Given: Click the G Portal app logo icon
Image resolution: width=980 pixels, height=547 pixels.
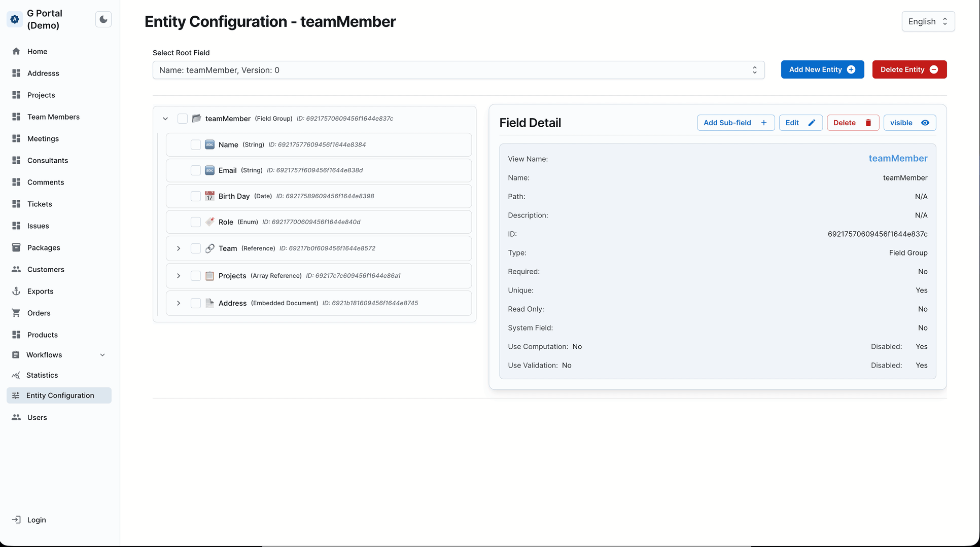Looking at the screenshot, I should click(14, 19).
